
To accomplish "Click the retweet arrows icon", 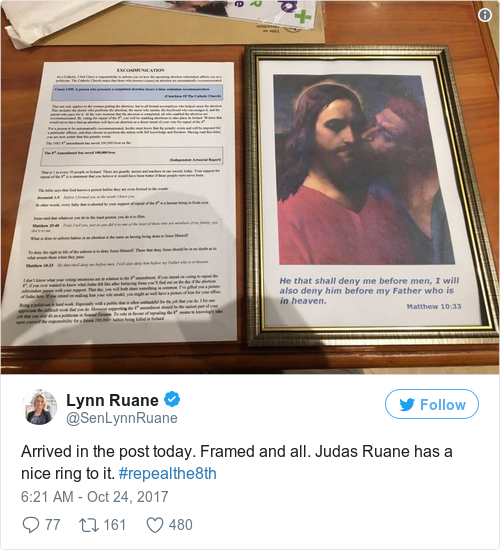I will [89, 525].
